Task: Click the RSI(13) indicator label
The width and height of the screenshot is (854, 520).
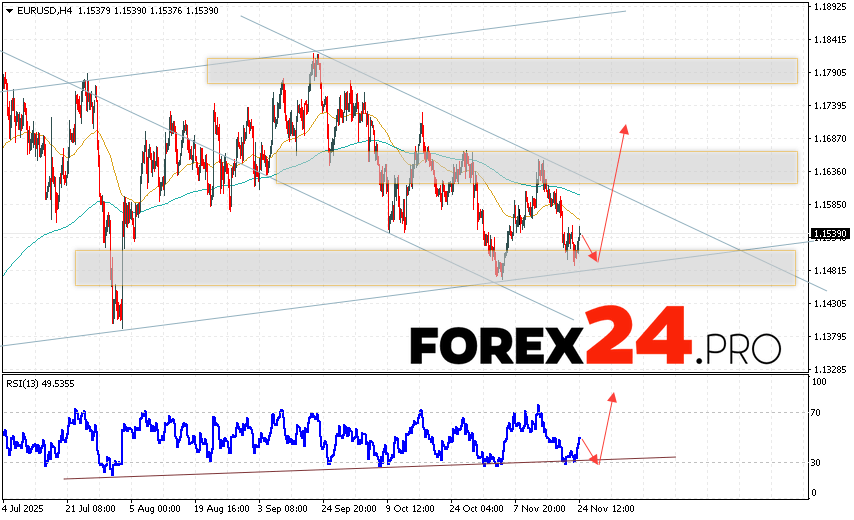Action: tap(27, 382)
